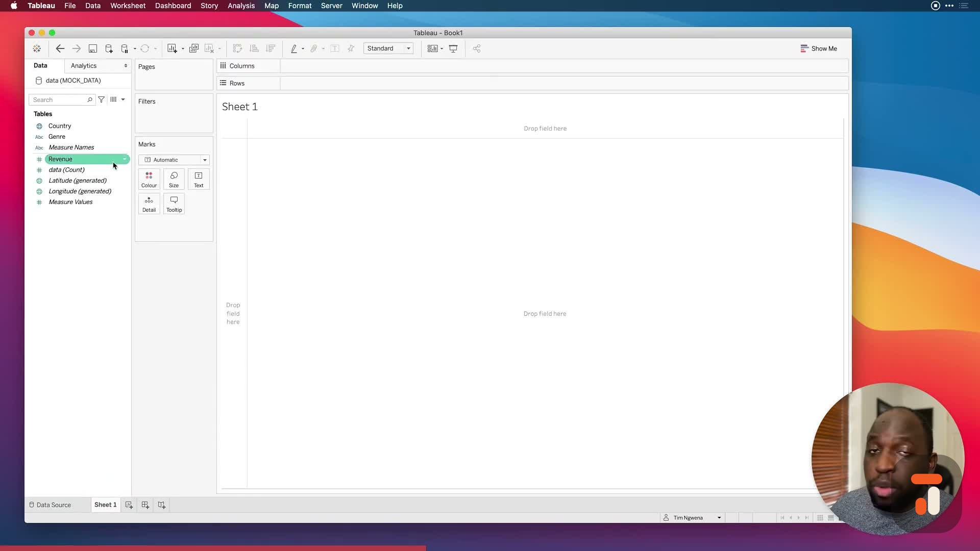980x551 pixels.
Task: Open the data pane view options dropdown
Action: (123, 99)
